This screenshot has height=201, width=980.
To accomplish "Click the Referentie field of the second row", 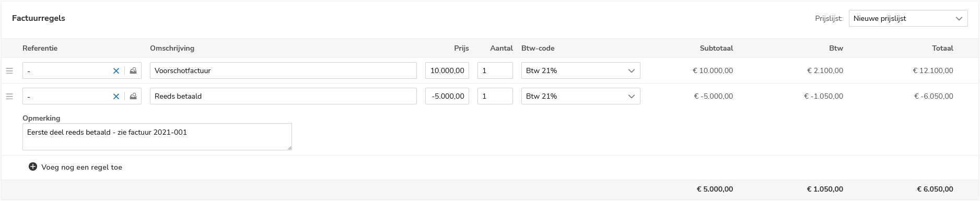I will (66, 96).
